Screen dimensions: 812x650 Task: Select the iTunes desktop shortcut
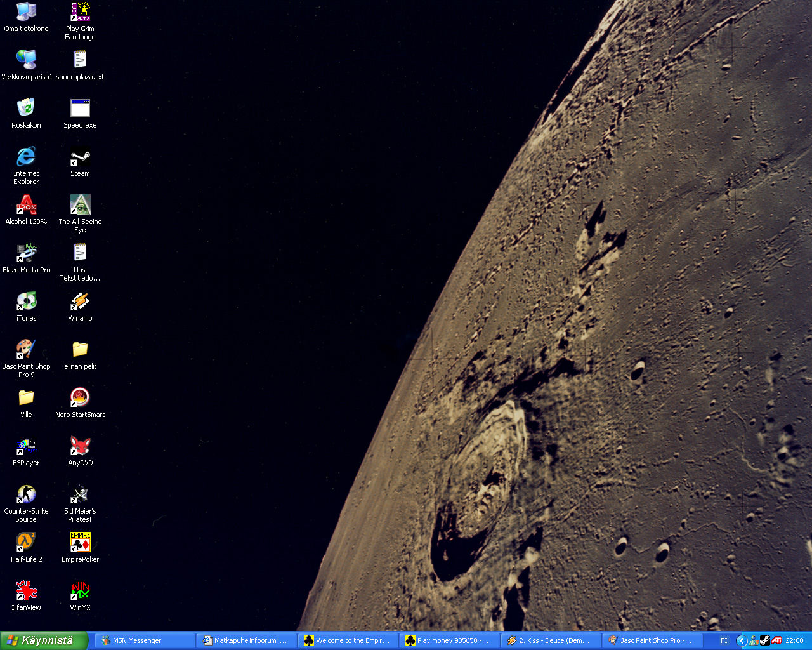(x=26, y=306)
